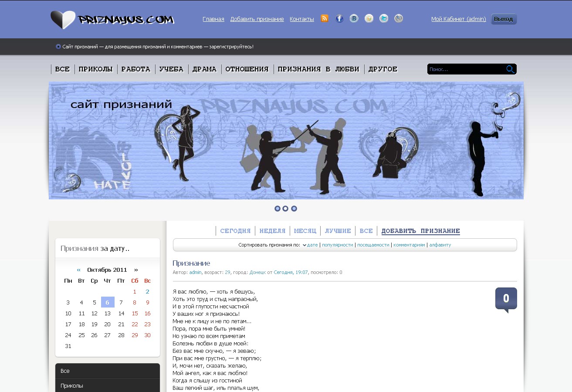Go to next month in calendar

(x=136, y=270)
